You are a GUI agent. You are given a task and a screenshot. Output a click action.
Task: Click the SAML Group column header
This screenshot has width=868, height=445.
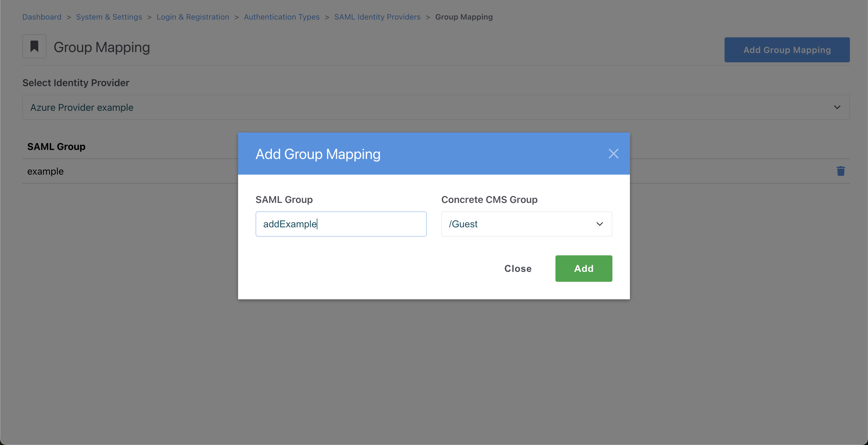[x=56, y=146]
